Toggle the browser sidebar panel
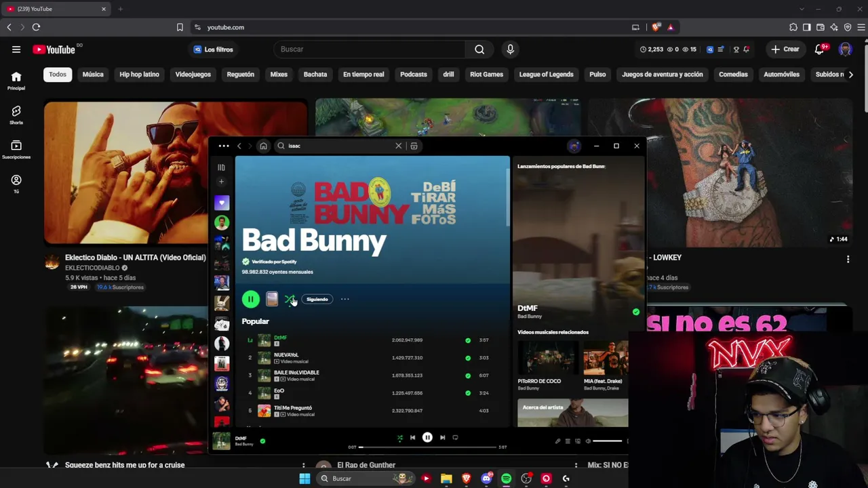This screenshot has height=488, width=868. tap(807, 27)
